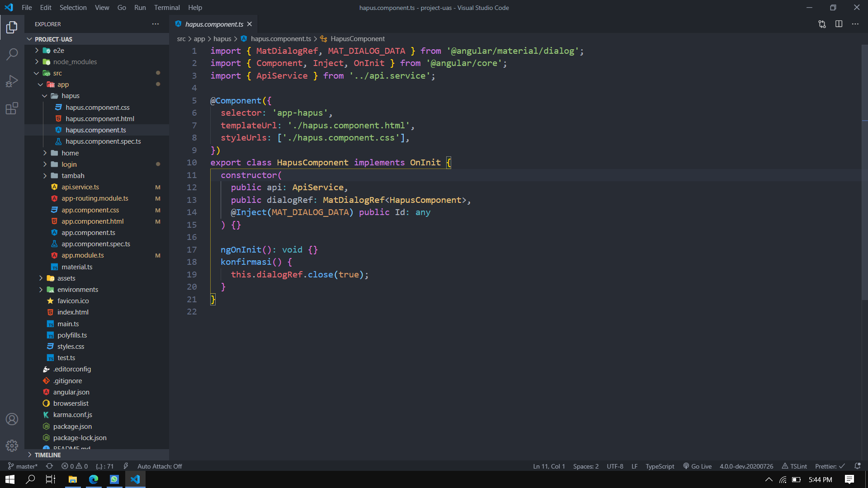Click Ln 11, Col 1 position indicator

(x=549, y=466)
